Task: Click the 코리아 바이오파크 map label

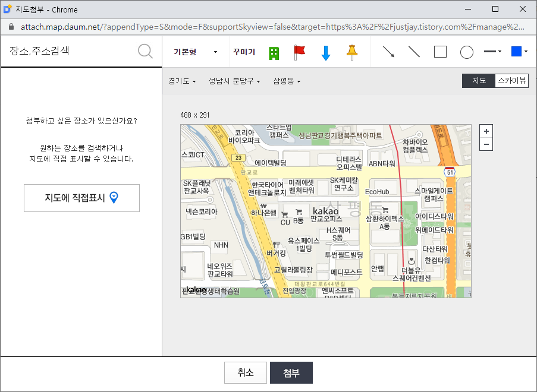Action: (x=244, y=136)
